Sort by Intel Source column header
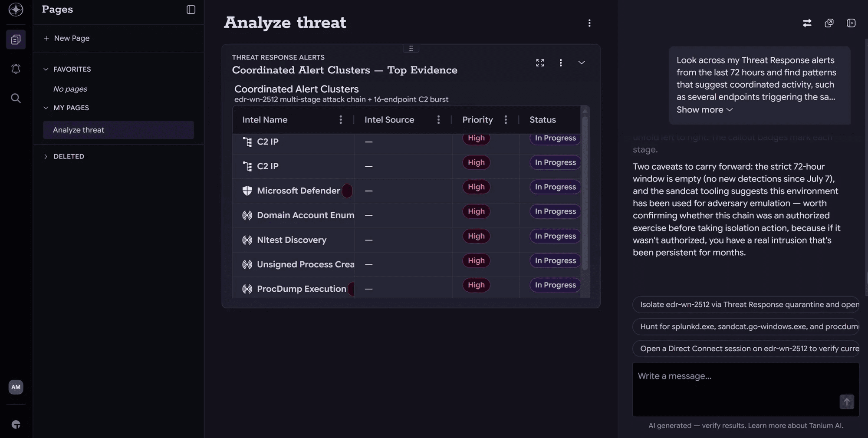The height and width of the screenshot is (438, 868). tap(389, 120)
